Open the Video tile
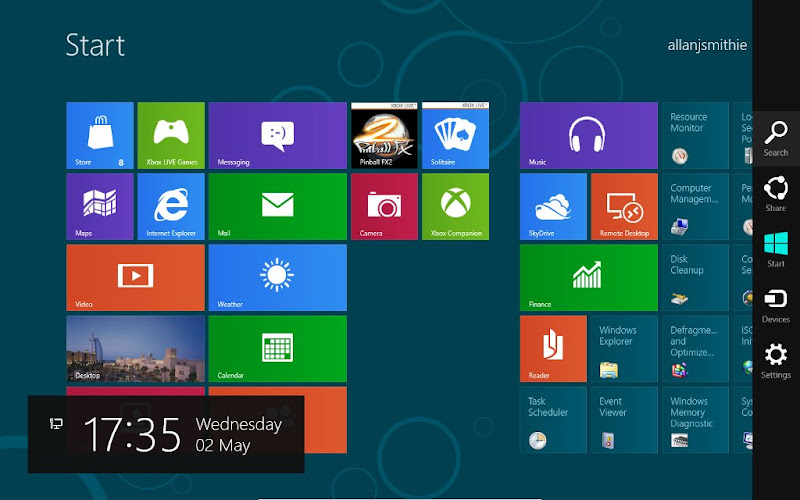 [135, 278]
